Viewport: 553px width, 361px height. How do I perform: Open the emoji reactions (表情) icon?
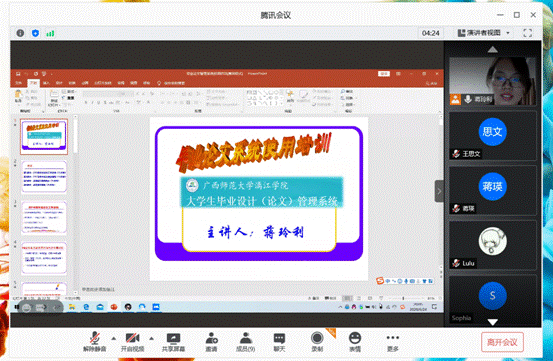(x=355, y=342)
